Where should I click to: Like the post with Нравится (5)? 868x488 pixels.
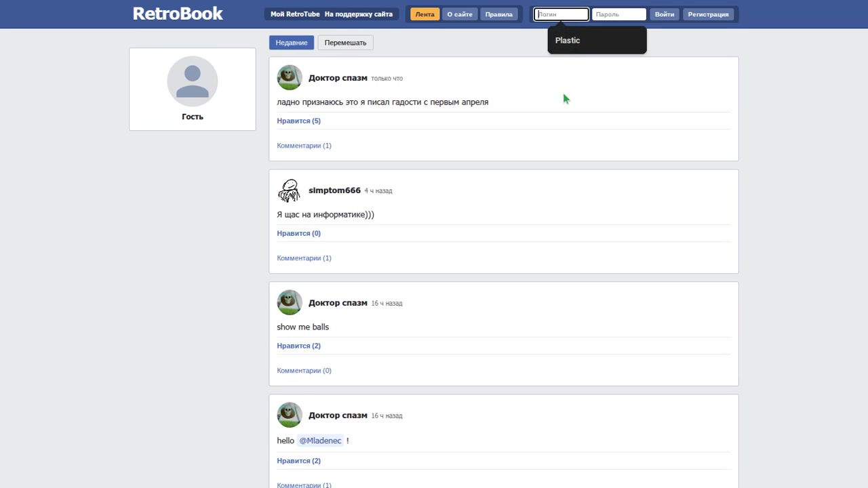click(298, 121)
